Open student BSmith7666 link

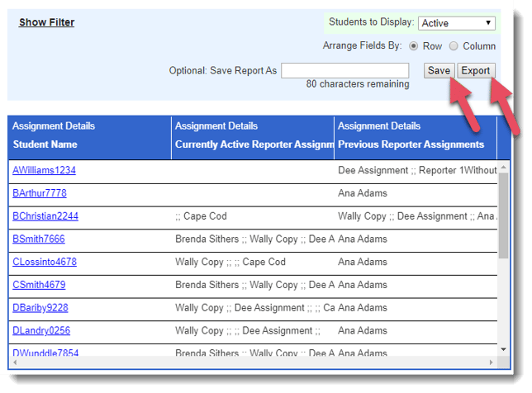tap(38, 239)
